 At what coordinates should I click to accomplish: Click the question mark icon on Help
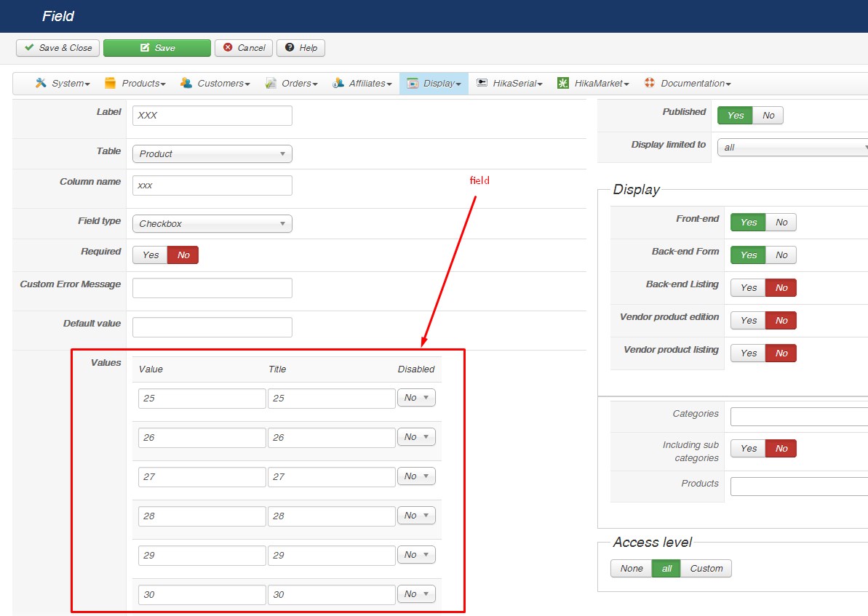(290, 47)
